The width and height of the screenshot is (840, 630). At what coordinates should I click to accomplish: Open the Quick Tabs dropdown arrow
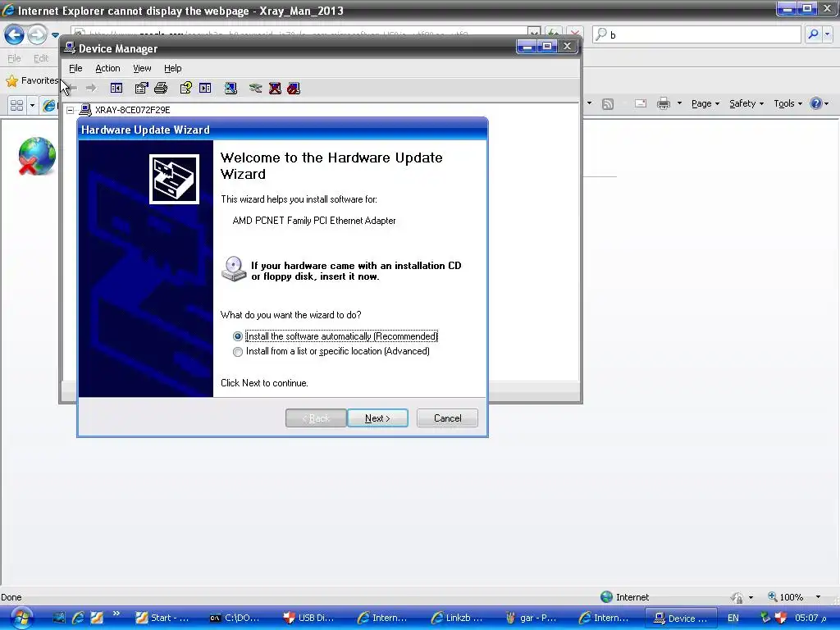tap(32, 105)
